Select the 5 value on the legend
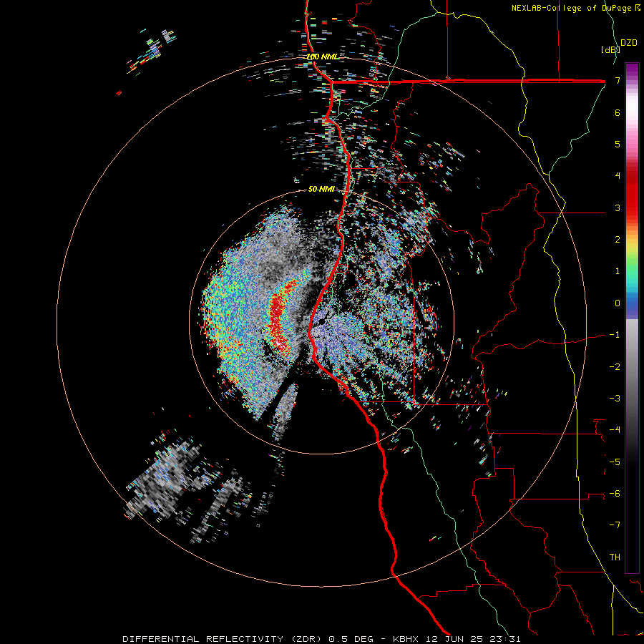Viewport: 644px width, 644px height. [x=618, y=144]
